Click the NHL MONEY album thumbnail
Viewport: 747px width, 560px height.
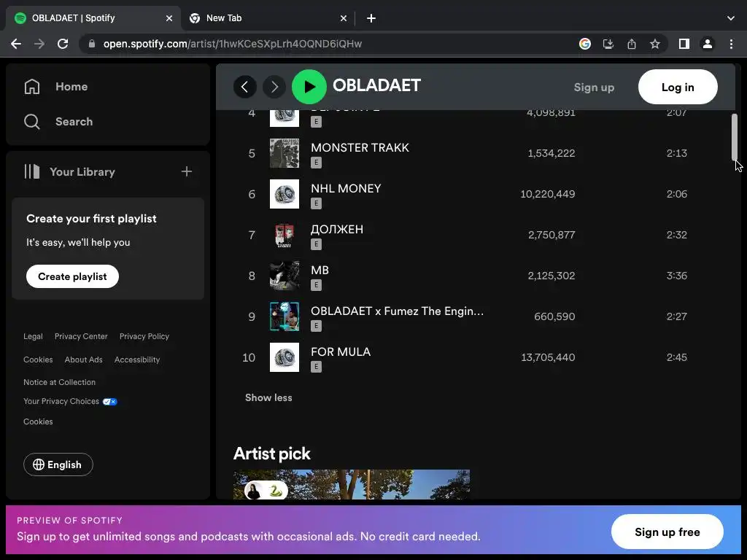coord(285,194)
